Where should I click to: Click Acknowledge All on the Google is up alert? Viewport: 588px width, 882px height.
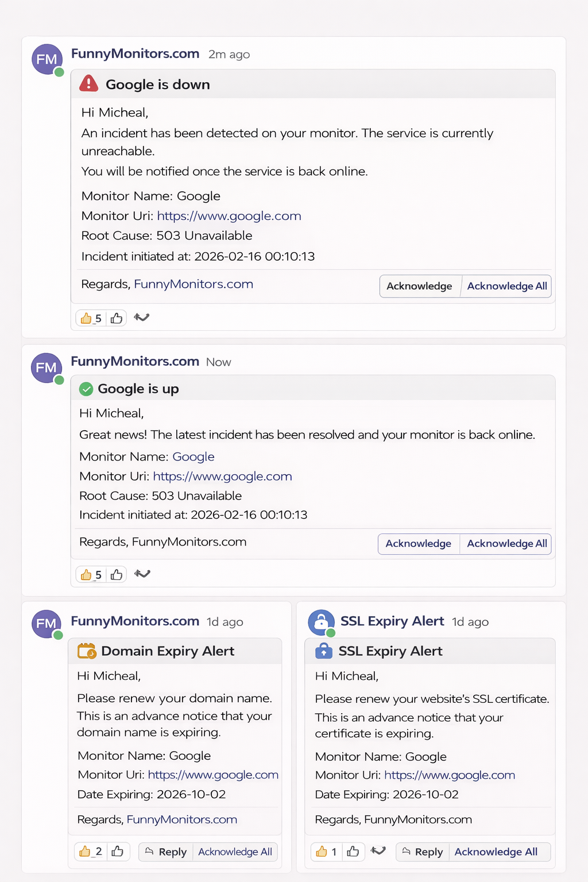[506, 543]
